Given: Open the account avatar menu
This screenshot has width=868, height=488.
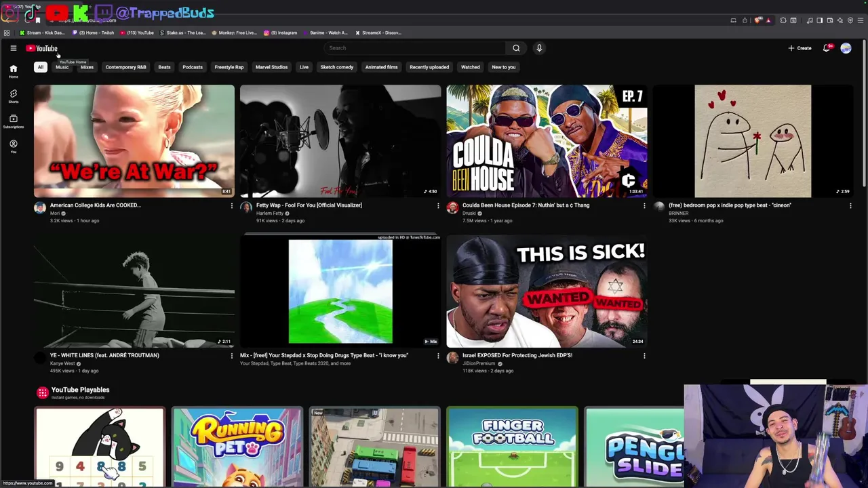Looking at the screenshot, I should point(846,48).
